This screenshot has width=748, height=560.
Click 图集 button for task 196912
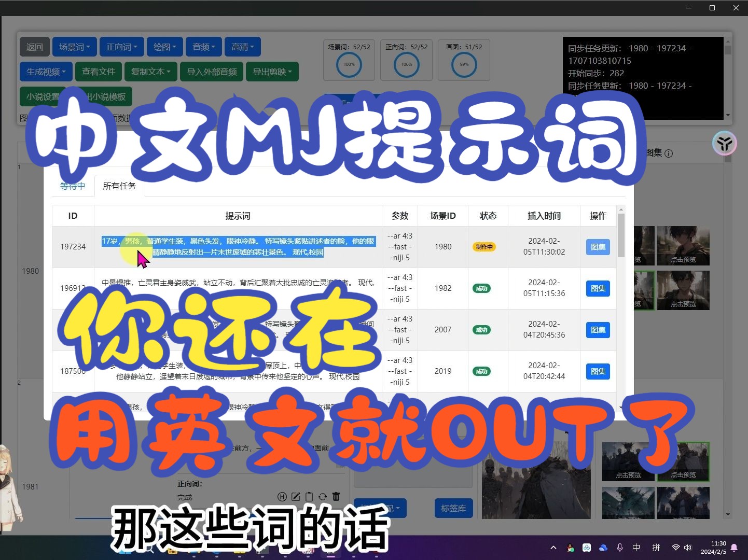coord(598,288)
